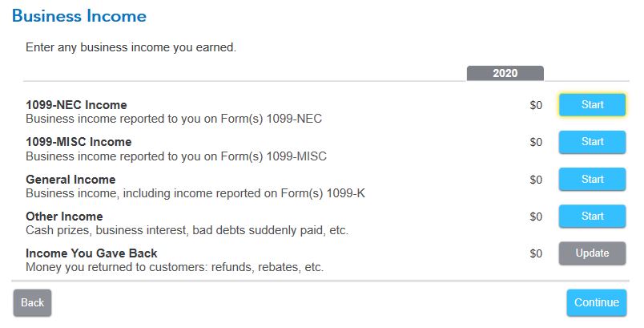Click the $0 amount for 1099-MISC Income
The height and width of the screenshot is (328, 644).
click(536, 142)
